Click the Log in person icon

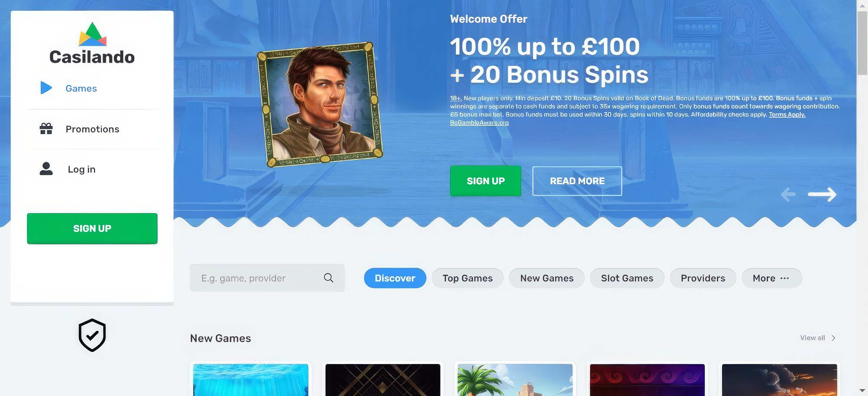click(46, 169)
